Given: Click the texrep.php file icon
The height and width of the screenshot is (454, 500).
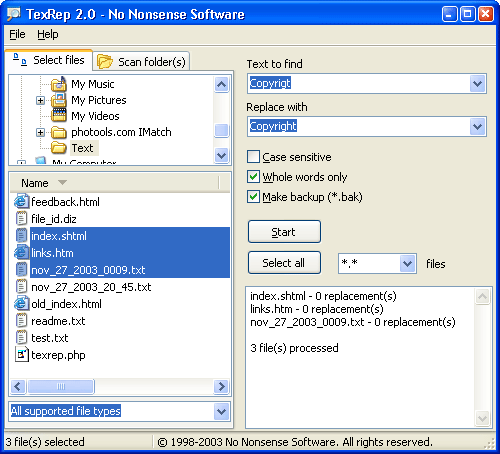Looking at the screenshot, I should pyautogui.click(x=22, y=355).
